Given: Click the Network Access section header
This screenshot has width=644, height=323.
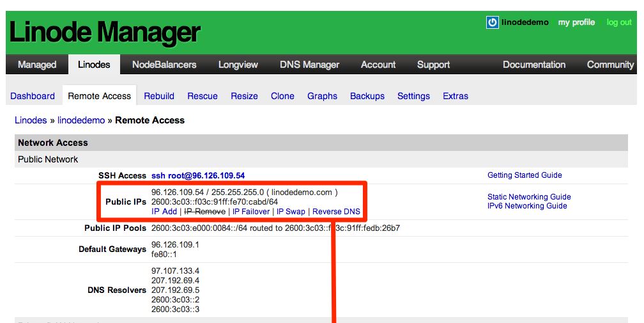Looking at the screenshot, I should (x=321, y=143).
